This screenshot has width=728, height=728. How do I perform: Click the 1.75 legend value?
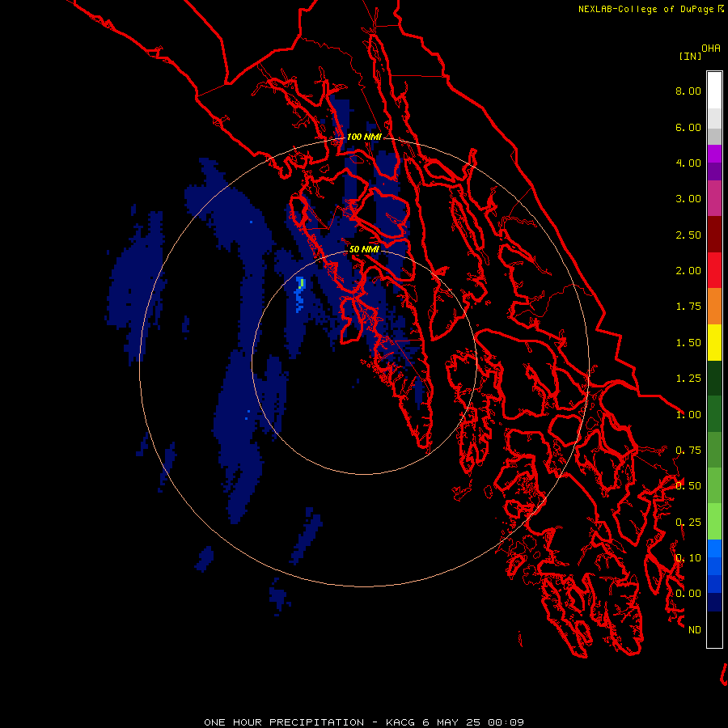coord(688,307)
